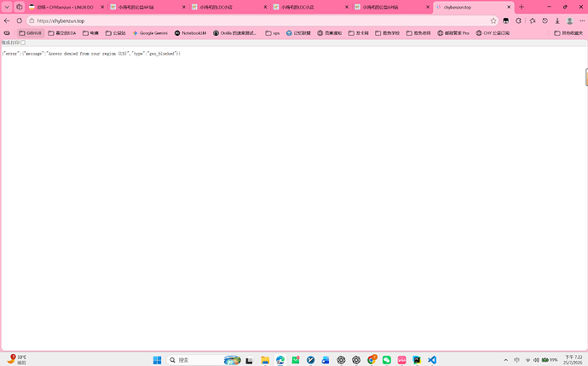Open the Google Gemini bookmark
The width and height of the screenshot is (588, 366).
tap(150, 33)
